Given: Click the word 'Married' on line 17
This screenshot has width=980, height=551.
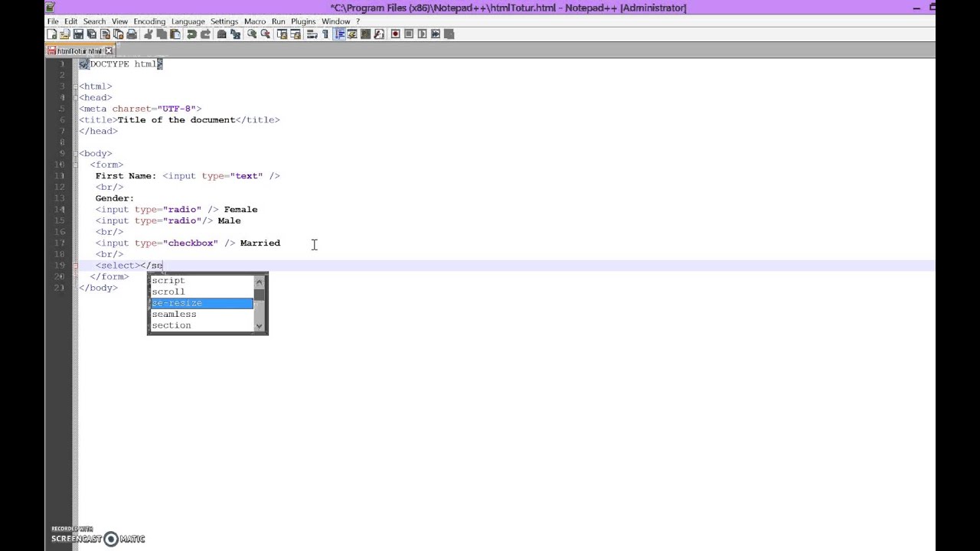Looking at the screenshot, I should [x=260, y=243].
